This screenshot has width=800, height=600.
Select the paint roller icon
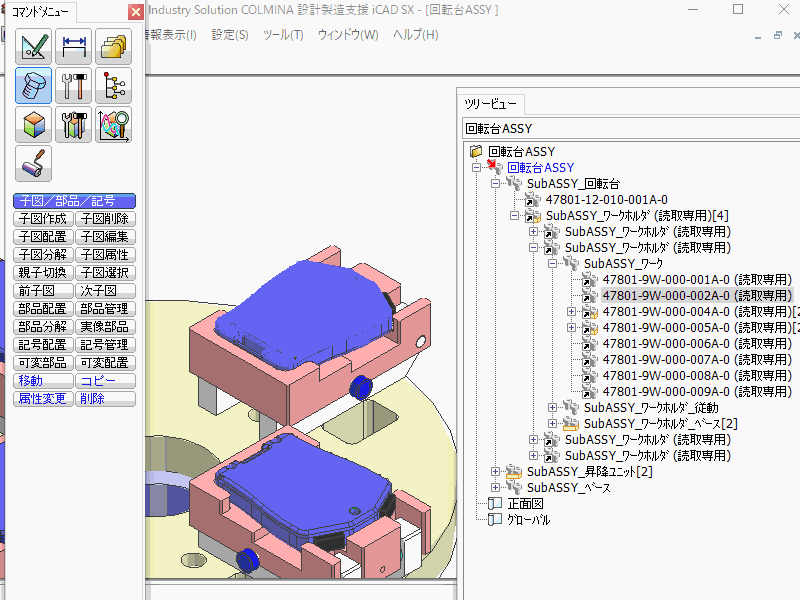click(34, 164)
